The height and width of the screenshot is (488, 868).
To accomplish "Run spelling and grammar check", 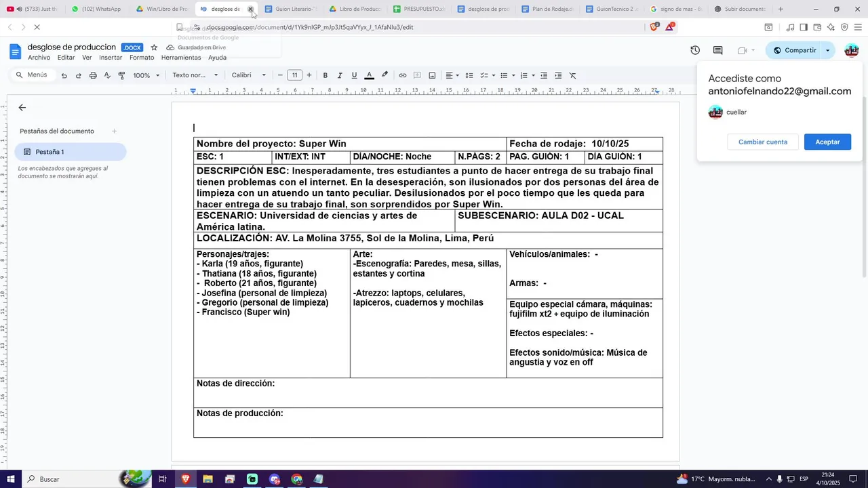I will [x=107, y=75].
